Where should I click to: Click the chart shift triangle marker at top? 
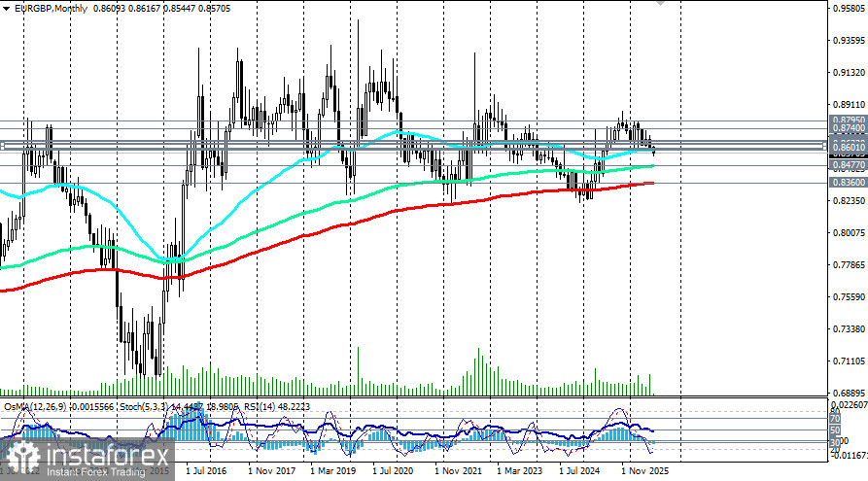coord(659,2)
